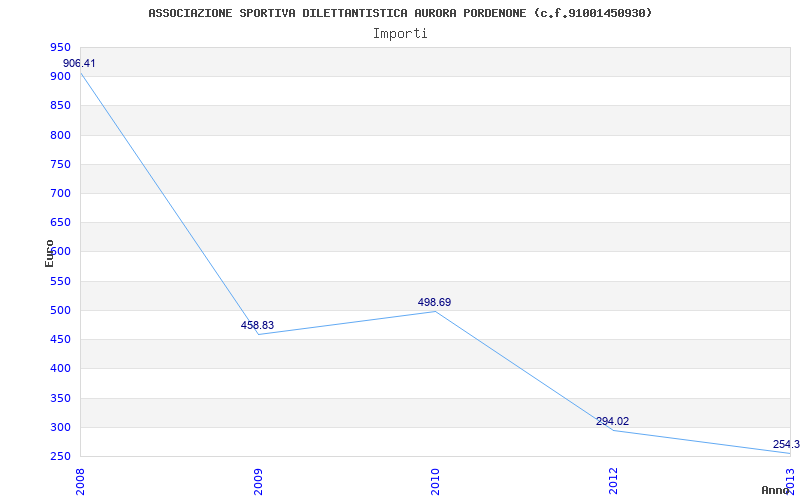This screenshot has height=500, width=800.
Task: Click the 2009 x-axis year label
Action: click(x=258, y=482)
